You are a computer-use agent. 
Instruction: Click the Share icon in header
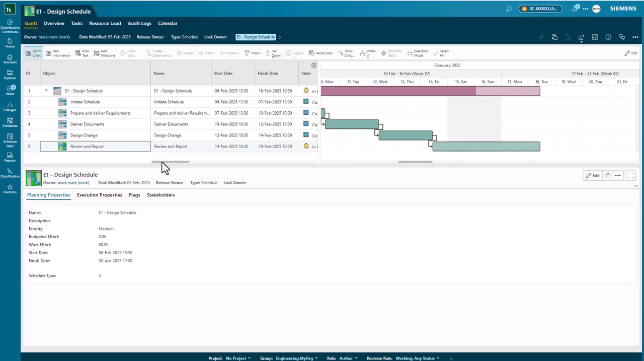pos(582,37)
